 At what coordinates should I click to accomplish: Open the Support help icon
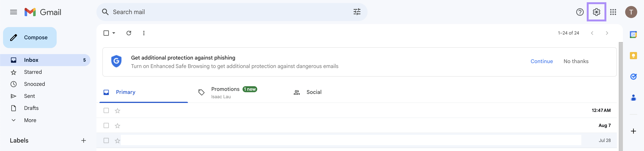point(580,12)
